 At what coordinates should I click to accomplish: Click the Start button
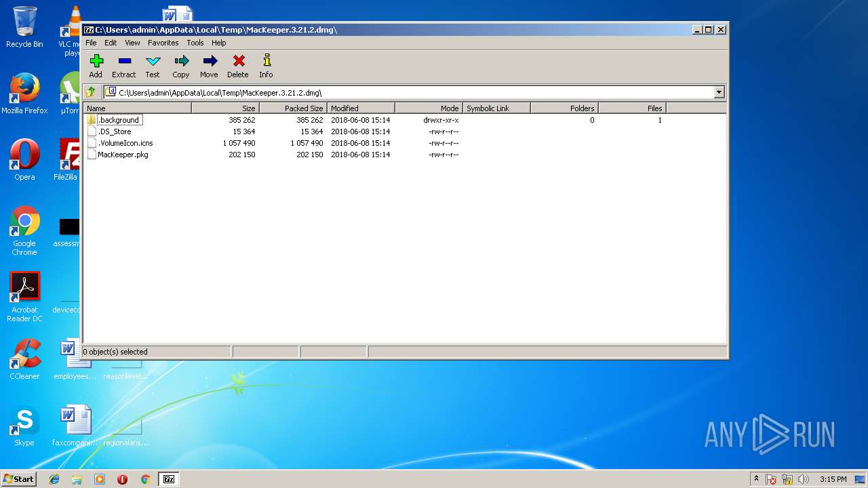[x=18, y=479]
